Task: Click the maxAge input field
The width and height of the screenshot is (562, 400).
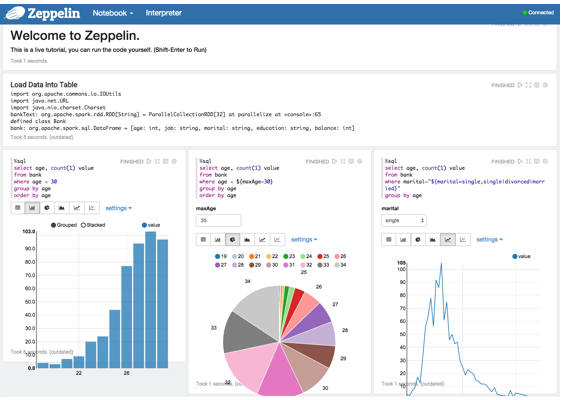Action: coord(218,220)
